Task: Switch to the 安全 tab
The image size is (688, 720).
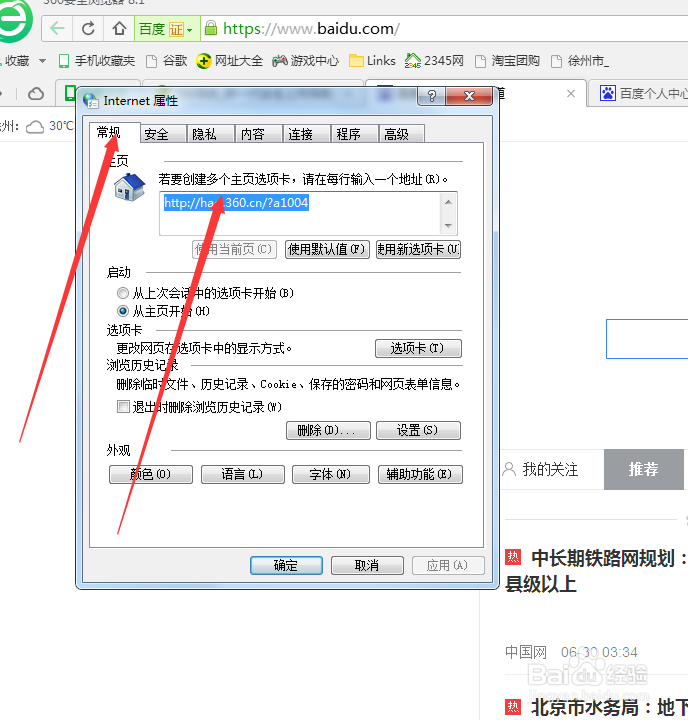Action: 163,134
